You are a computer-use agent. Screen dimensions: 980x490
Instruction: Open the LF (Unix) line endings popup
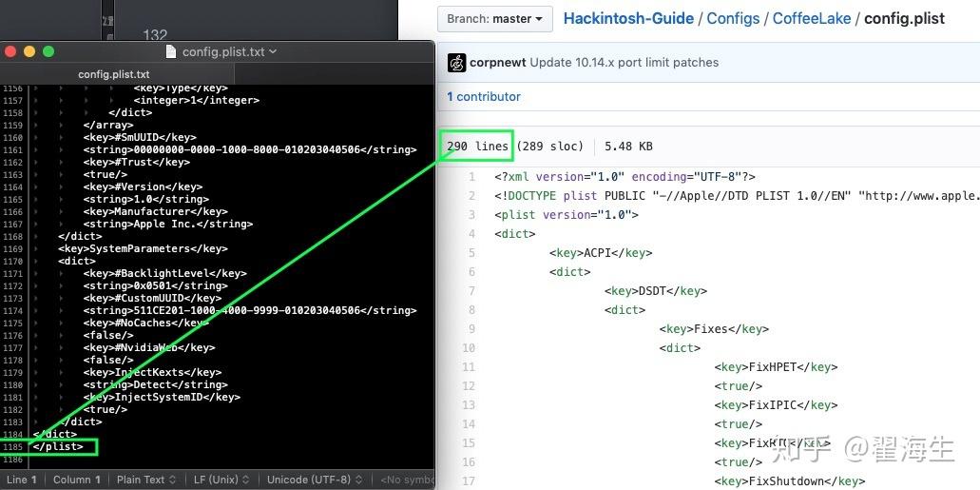(x=221, y=480)
